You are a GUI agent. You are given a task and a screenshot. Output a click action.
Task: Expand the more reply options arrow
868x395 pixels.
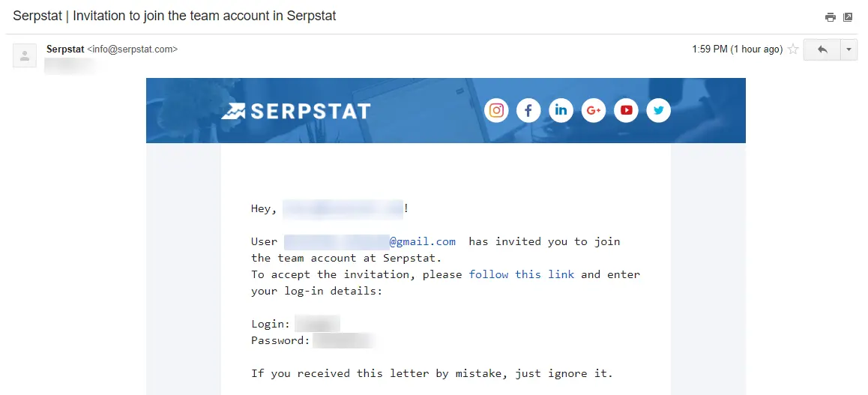pos(849,49)
